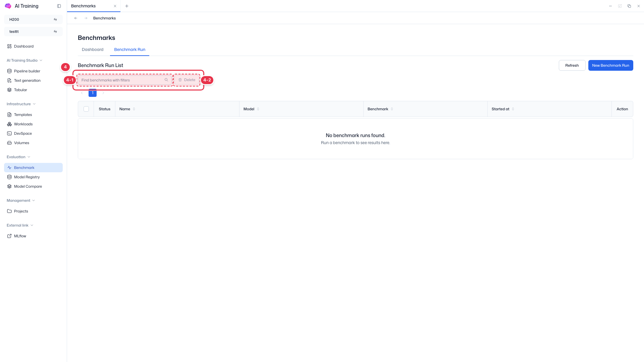Image resolution: width=644 pixels, height=362 pixels.
Task: Click the Model Registry database icon
Action: pyautogui.click(x=9, y=177)
